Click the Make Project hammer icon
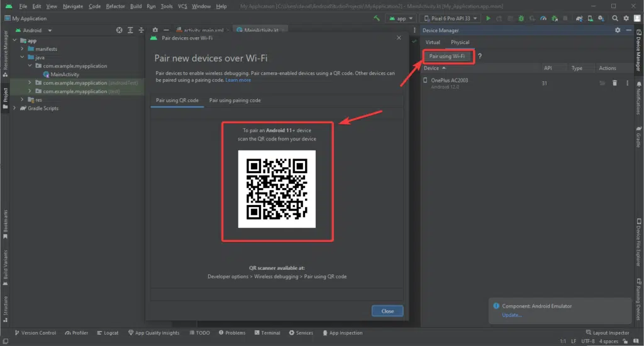The width and height of the screenshot is (644, 346). point(376,18)
